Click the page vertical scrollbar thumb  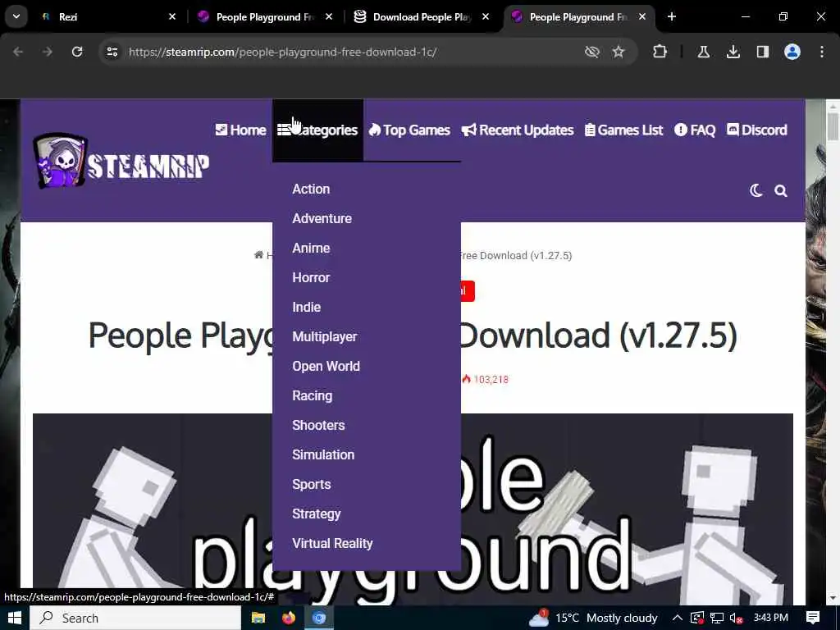pos(833,126)
